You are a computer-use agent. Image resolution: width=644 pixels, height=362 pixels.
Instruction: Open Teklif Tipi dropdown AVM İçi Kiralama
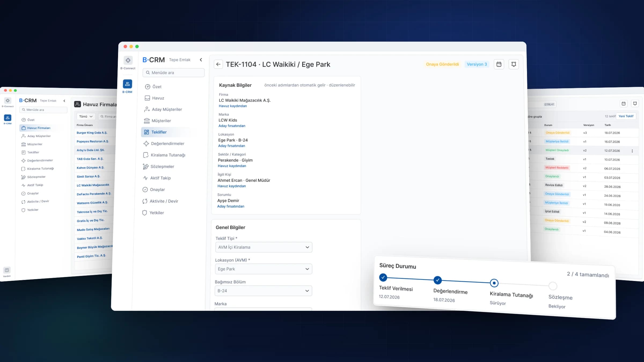point(264,247)
